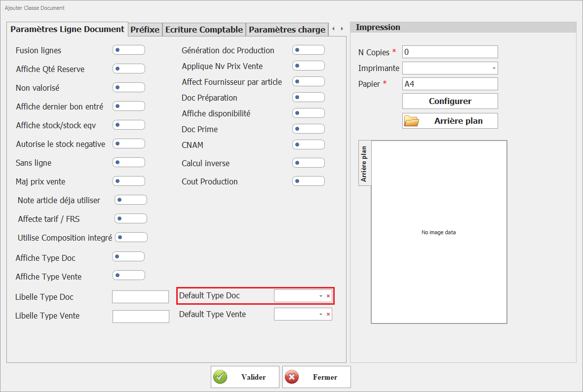583x392 pixels.
Task: Click the red X Fermer icon
Action: (292, 377)
